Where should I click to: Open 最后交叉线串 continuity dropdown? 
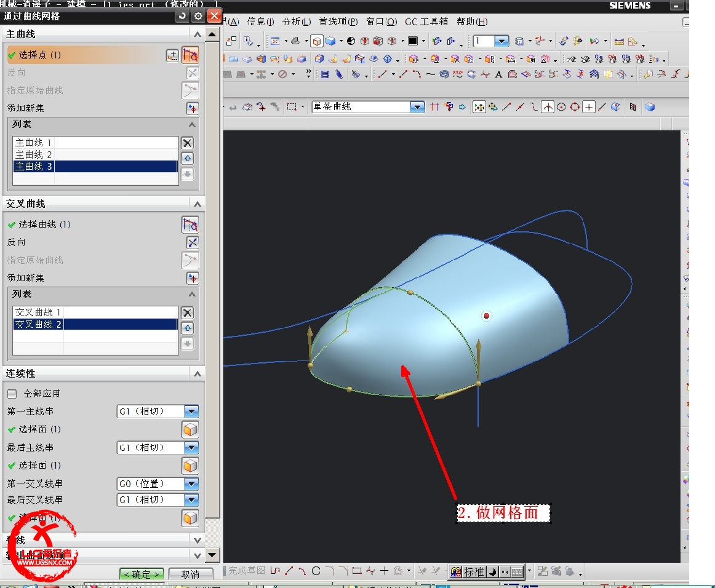(191, 500)
